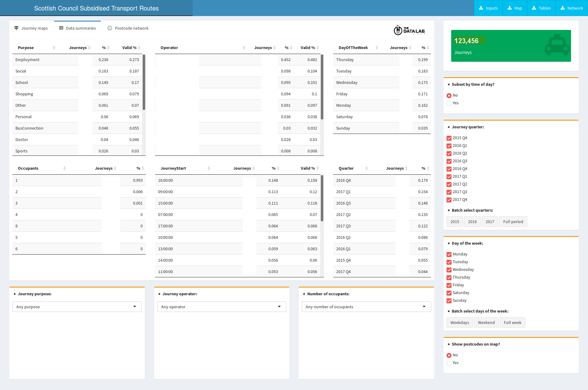The height and width of the screenshot is (390, 588).
Task: Sort the Occupants column using sort arrows
Action: coord(64,168)
